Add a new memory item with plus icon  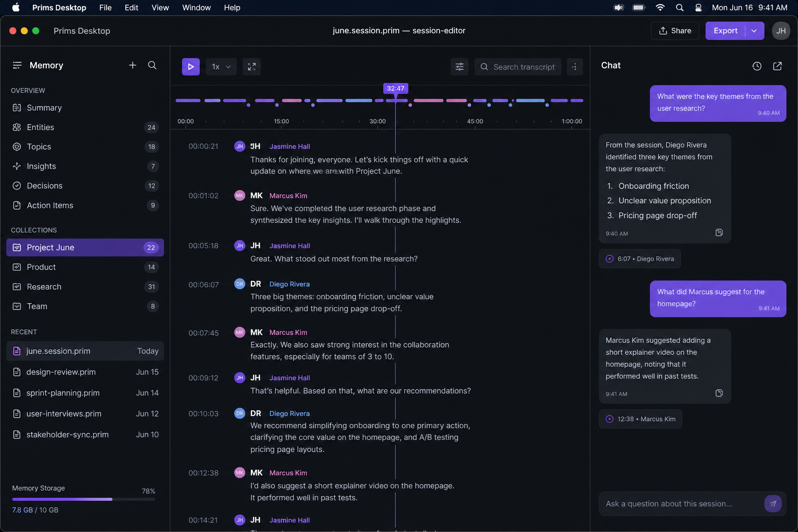point(132,65)
